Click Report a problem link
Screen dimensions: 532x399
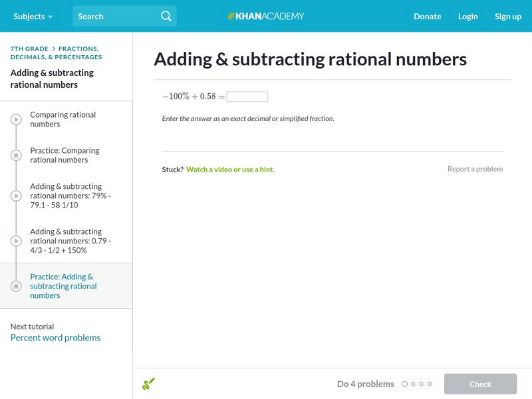point(475,169)
